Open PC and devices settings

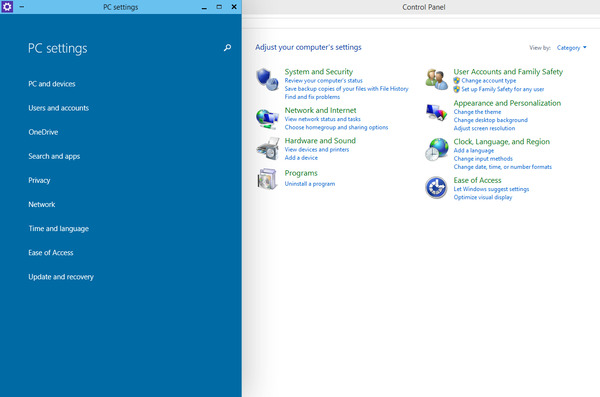[x=52, y=84]
